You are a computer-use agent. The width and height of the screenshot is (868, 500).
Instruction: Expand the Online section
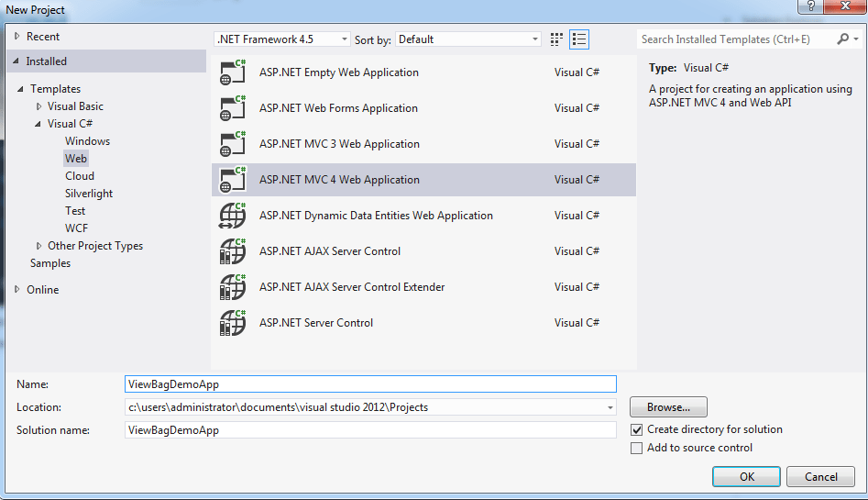[x=16, y=290]
